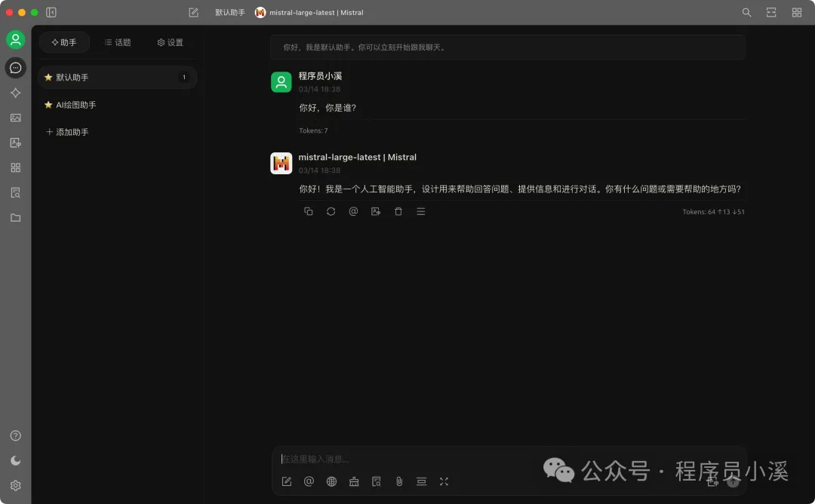Open the mistral-large-latest model selector
This screenshot has height=504, width=815.
309,13
